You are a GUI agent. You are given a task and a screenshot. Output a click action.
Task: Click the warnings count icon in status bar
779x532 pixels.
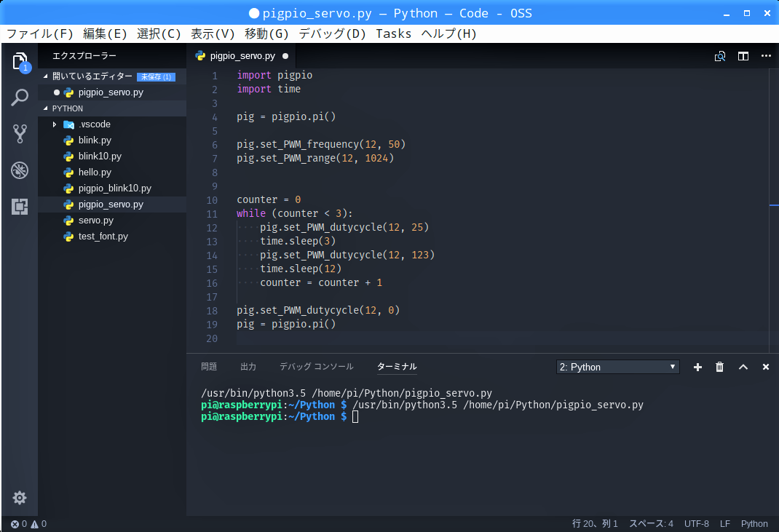click(x=35, y=524)
